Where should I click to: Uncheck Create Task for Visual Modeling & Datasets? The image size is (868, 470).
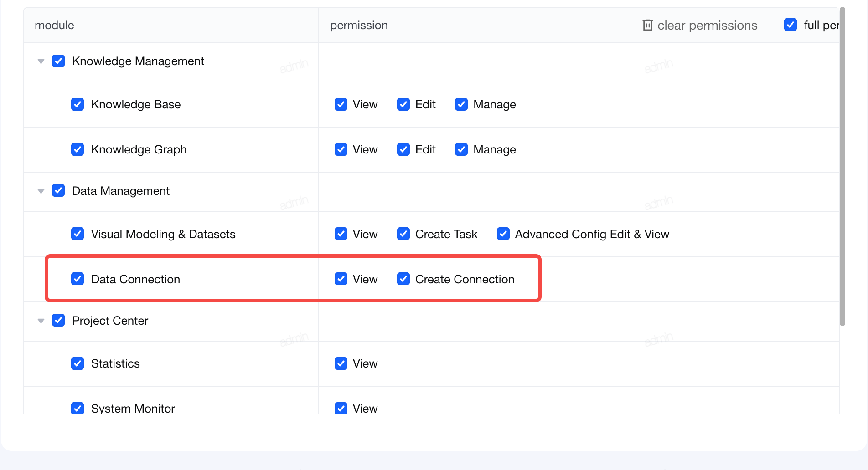403,234
